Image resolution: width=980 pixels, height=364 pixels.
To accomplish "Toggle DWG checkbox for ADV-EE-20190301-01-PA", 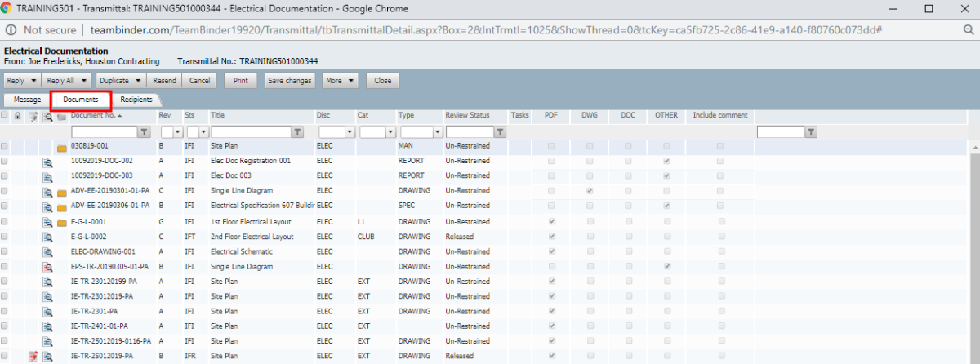I will (590, 192).
